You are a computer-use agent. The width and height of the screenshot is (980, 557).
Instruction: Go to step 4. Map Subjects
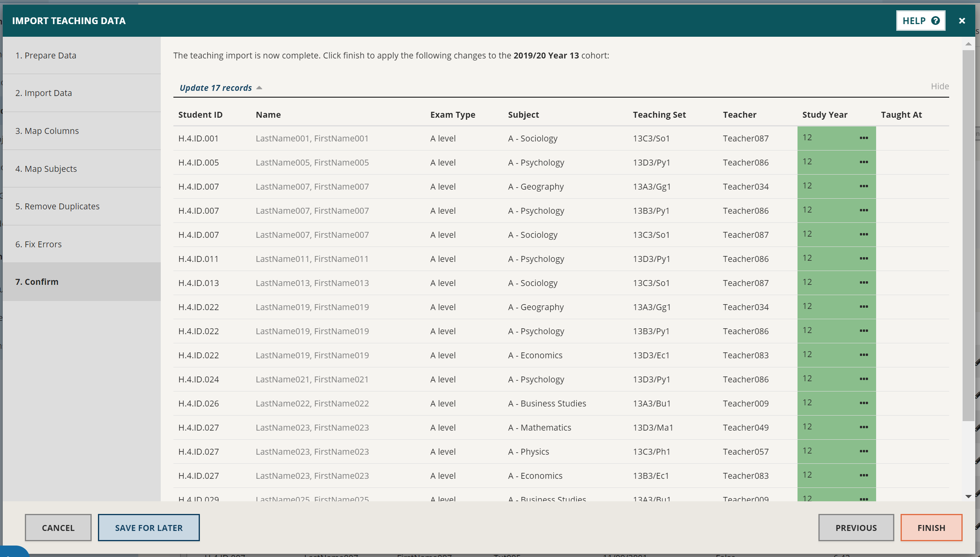click(x=82, y=169)
